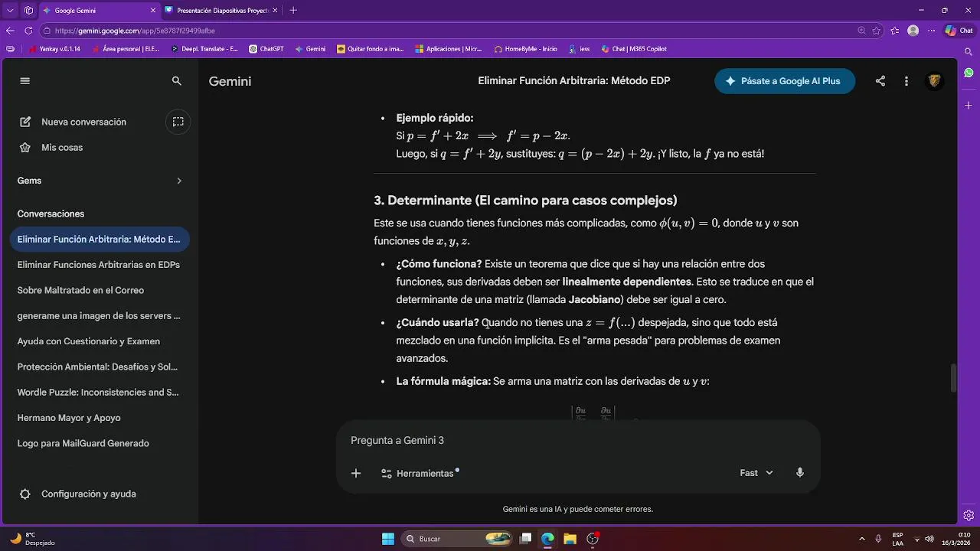This screenshot has height=551, width=980.
Task: Expand the Gems section chevron
Action: pyautogui.click(x=179, y=181)
